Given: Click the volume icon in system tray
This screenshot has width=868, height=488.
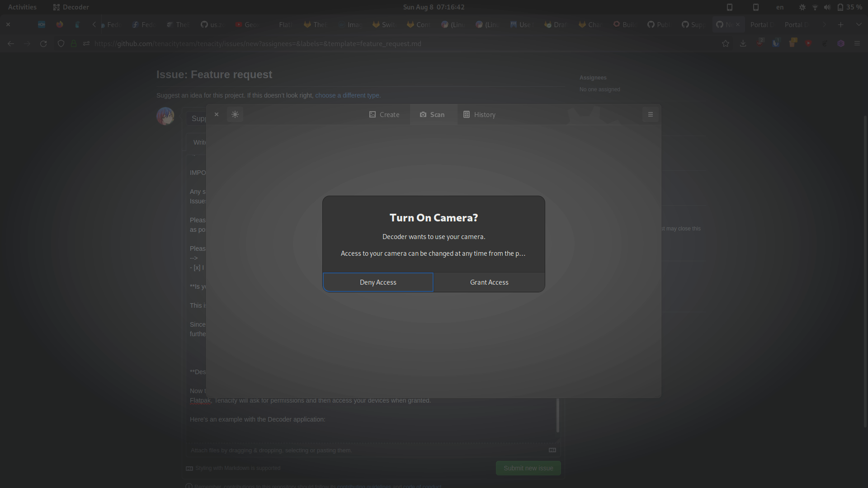Looking at the screenshot, I should tap(827, 7).
